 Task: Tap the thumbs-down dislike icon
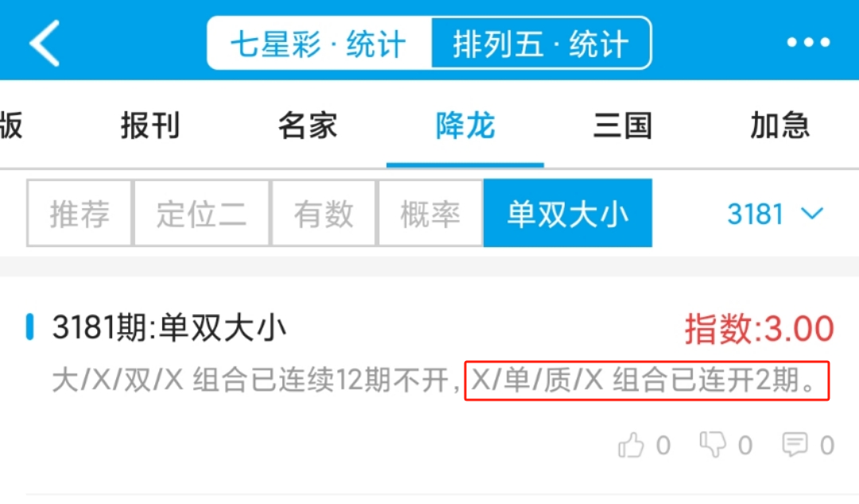coord(713,444)
